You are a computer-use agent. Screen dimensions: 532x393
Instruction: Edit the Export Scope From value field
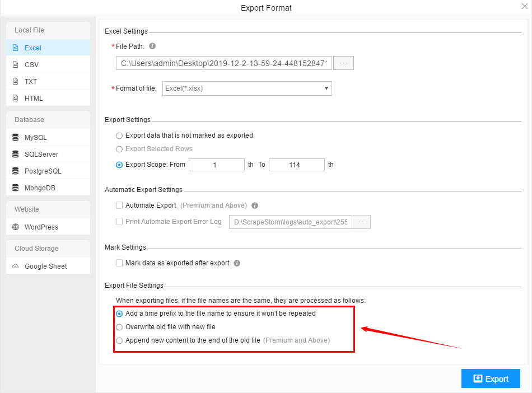[x=217, y=165]
